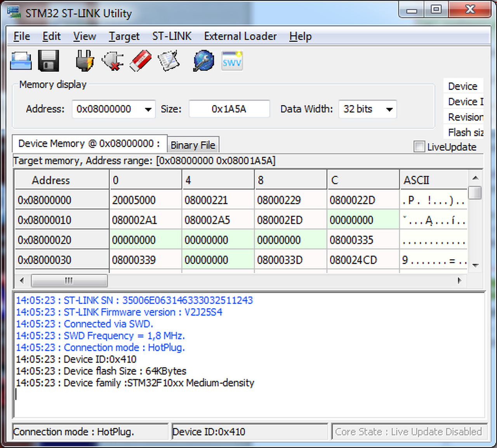Image resolution: width=497 pixels, height=448 pixels.
Task: Click the 'Device flash Size : 64KBytes' log line
Action: click(101, 371)
